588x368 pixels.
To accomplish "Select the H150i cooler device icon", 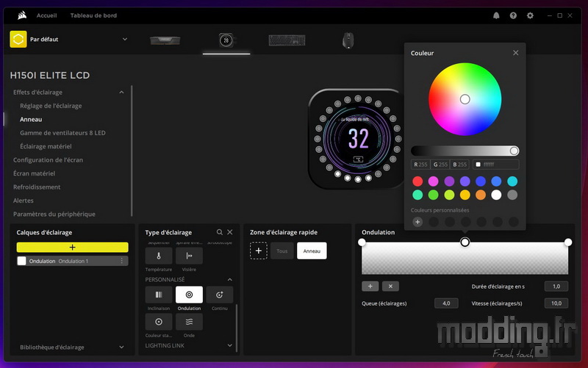I will 226,40.
